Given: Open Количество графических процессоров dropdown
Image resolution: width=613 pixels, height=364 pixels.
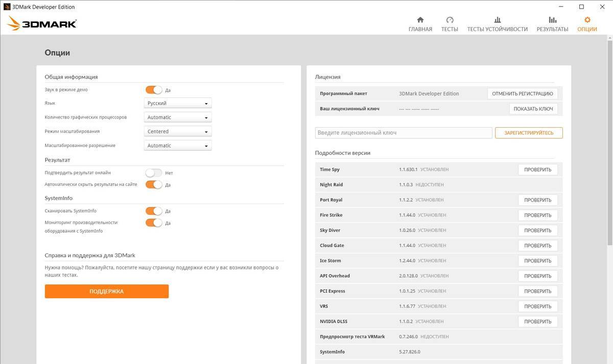Looking at the screenshot, I should pos(178,117).
